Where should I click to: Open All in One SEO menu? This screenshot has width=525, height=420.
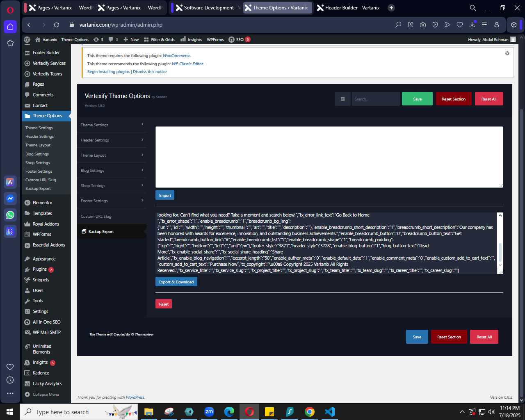tap(46, 322)
